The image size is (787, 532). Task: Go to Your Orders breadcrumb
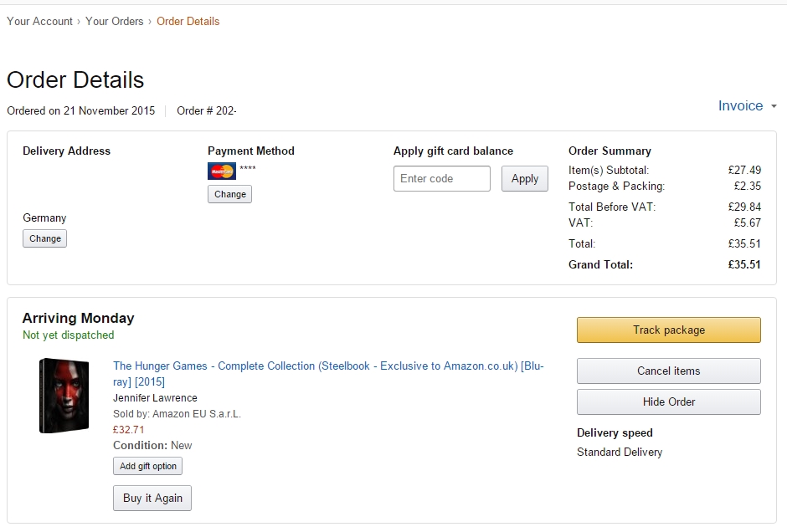coord(115,21)
